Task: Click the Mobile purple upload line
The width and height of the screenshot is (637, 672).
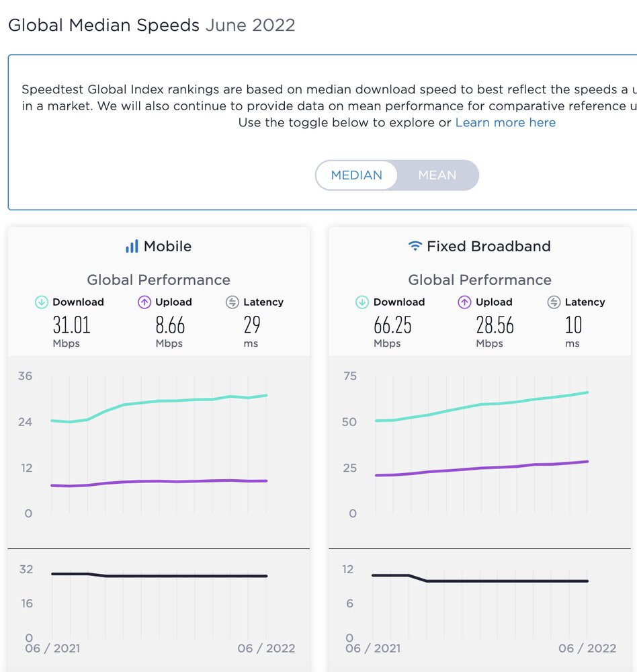Action: tap(159, 481)
